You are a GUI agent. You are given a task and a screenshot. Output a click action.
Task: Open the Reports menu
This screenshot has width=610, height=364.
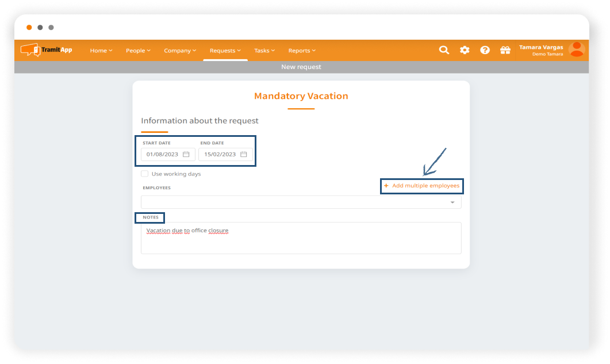(x=302, y=51)
